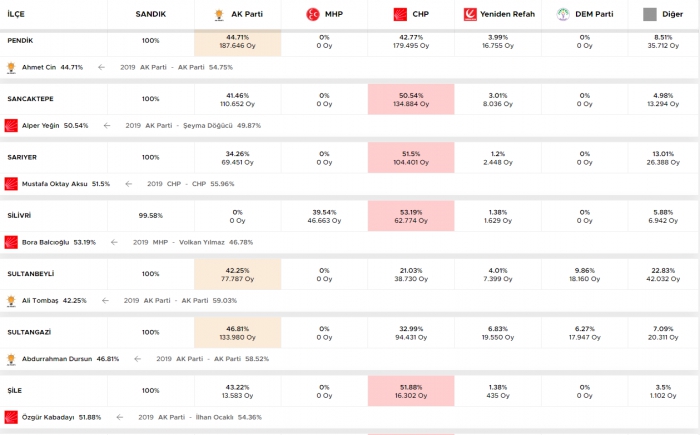Click the 99.58% sandık value for Silivri
700x435 pixels.
coord(150,215)
